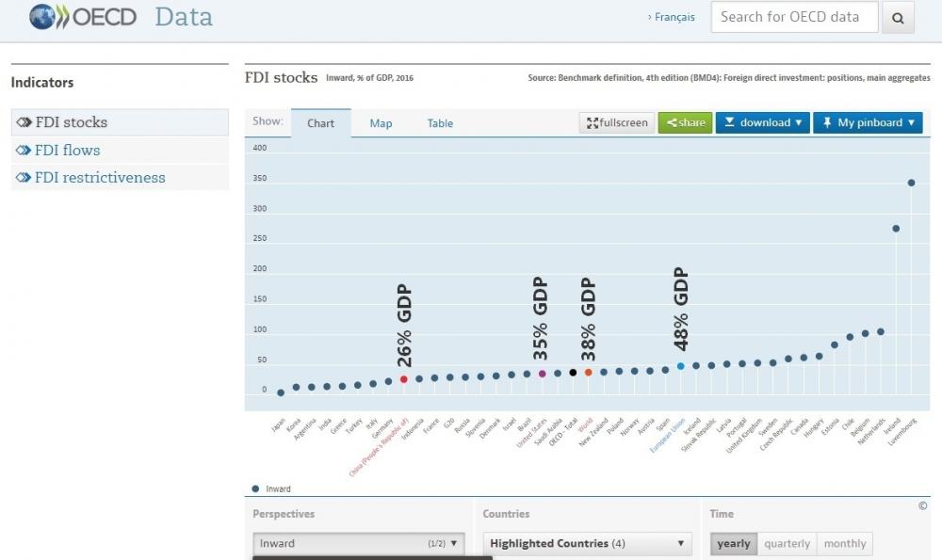This screenshot has height=560, width=942.
Task: Click the Inward legend dot
Action: coord(255,488)
